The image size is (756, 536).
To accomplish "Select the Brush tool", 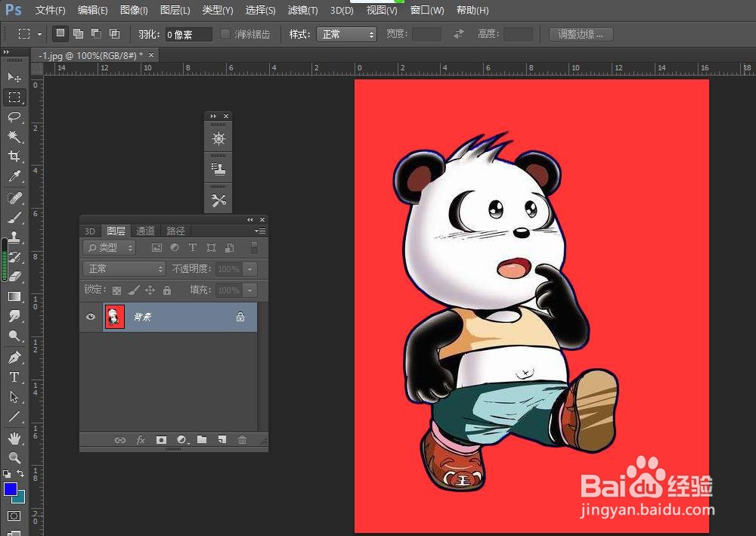I will point(14,218).
